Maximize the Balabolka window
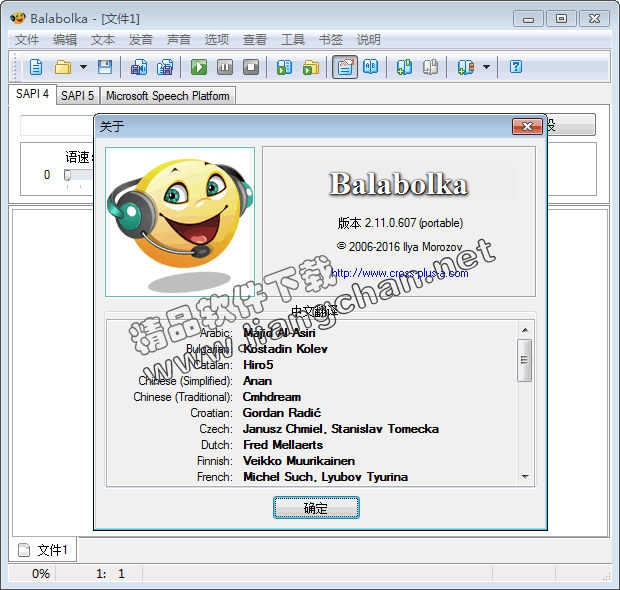This screenshot has width=620, height=590. 561,19
